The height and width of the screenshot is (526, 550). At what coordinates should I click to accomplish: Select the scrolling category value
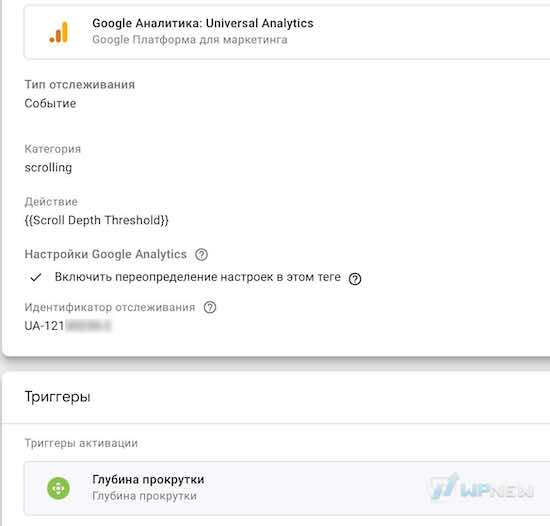click(x=48, y=168)
